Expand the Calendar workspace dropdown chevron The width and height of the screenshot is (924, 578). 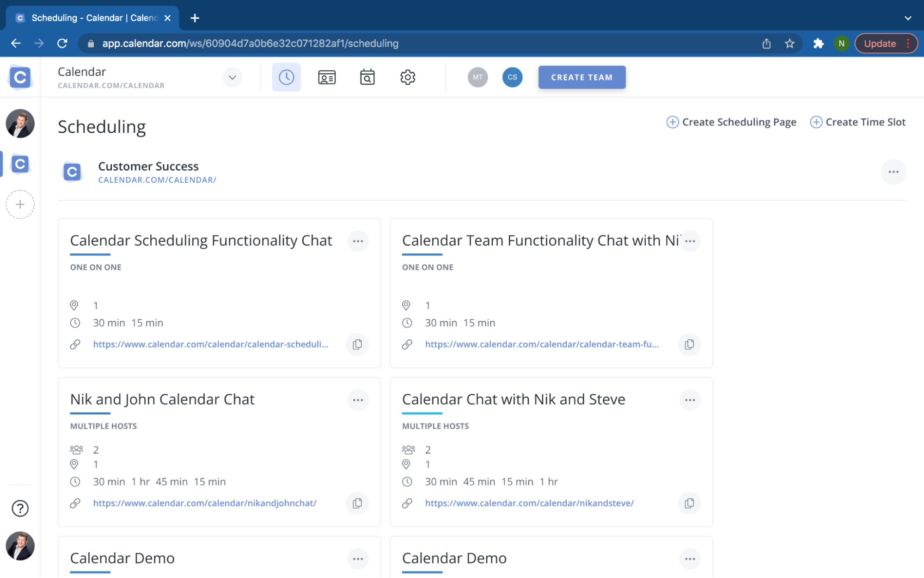pos(232,77)
